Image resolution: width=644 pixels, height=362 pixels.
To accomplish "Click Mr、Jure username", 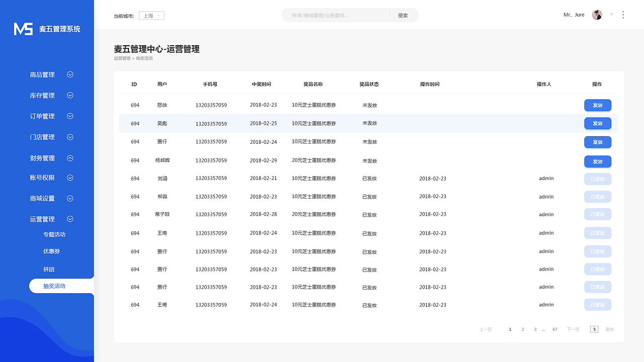I will point(574,15).
